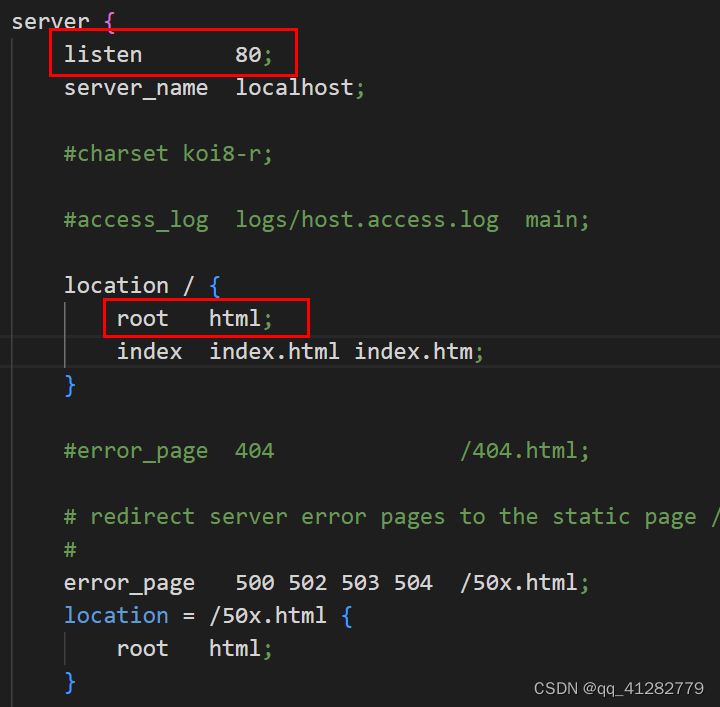Click the active 'error_page' directive
Viewport: 720px width, 707px height.
129,583
